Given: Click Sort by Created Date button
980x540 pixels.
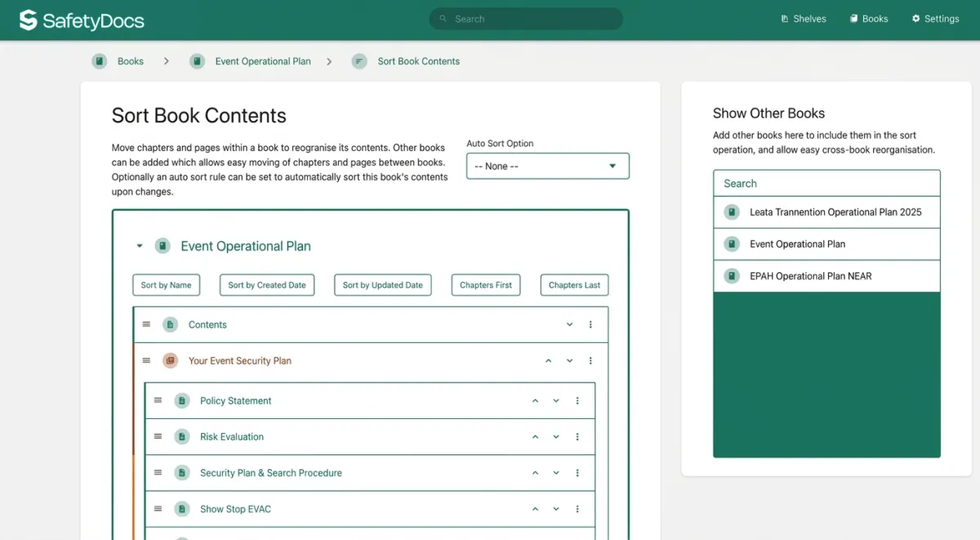Looking at the screenshot, I should click(267, 285).
